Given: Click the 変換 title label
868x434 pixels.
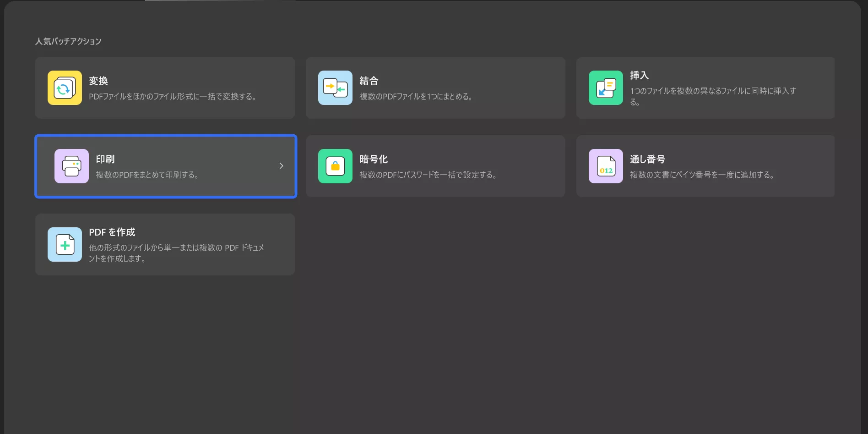Looking at the screenshot, I should (98, 81).
